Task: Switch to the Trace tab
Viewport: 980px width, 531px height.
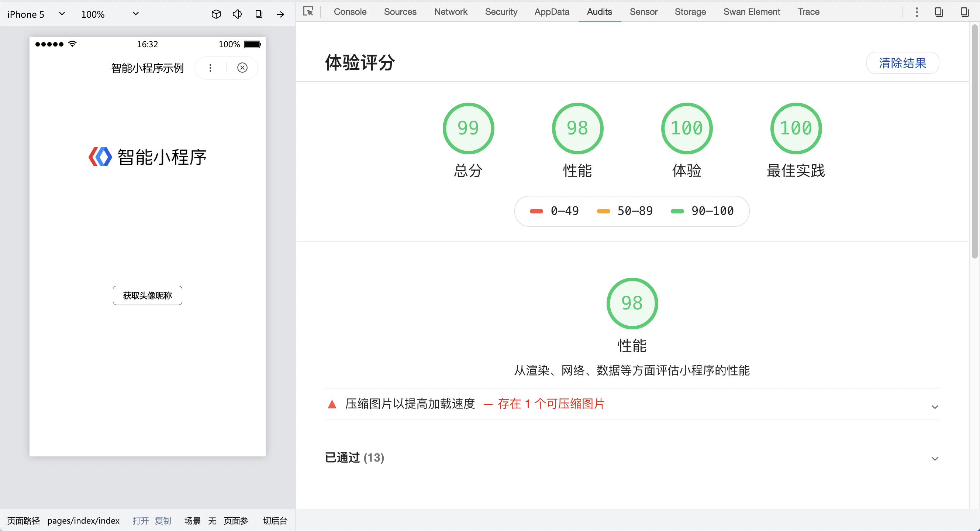Action: click(808, 12)
